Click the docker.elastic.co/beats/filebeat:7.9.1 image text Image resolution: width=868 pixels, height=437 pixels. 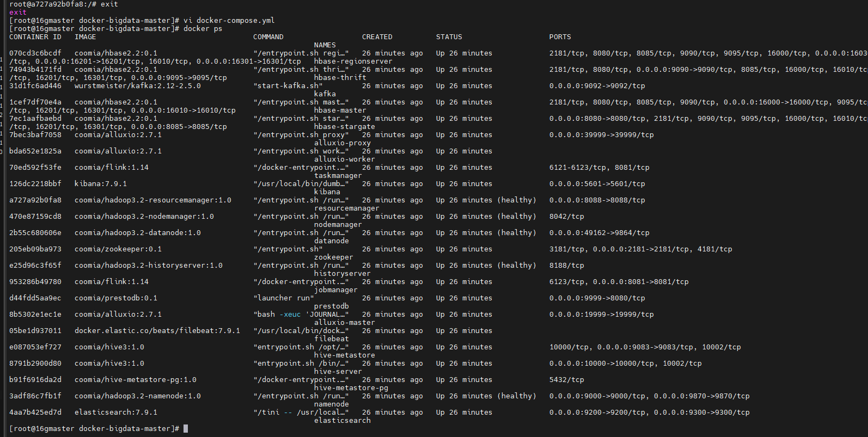pos(157,331)
